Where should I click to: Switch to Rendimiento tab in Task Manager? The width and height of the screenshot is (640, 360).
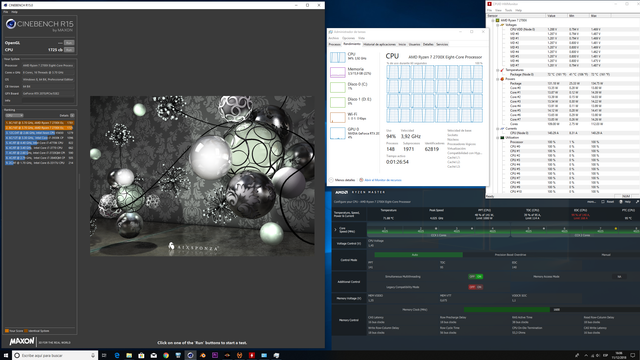click(x=352, y=44)
